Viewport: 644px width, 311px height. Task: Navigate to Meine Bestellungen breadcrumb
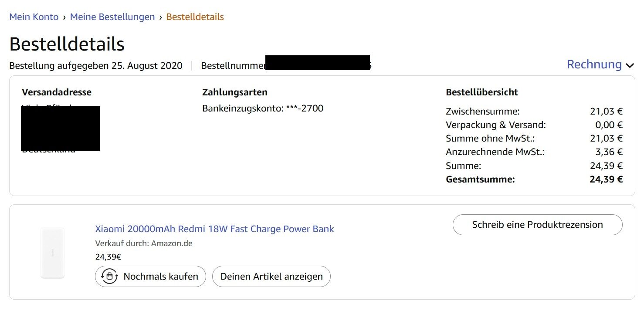coord(112,17)
